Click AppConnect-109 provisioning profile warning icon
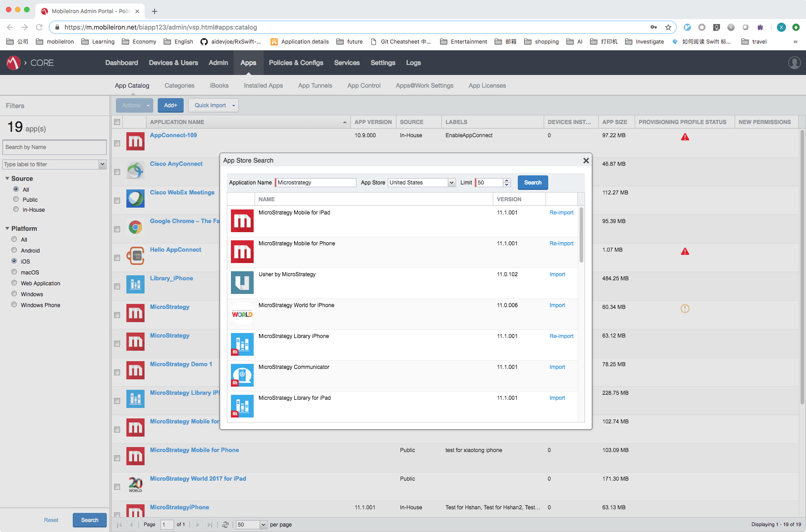This screenshot has height=532, width=806. [x=685, y=137]
